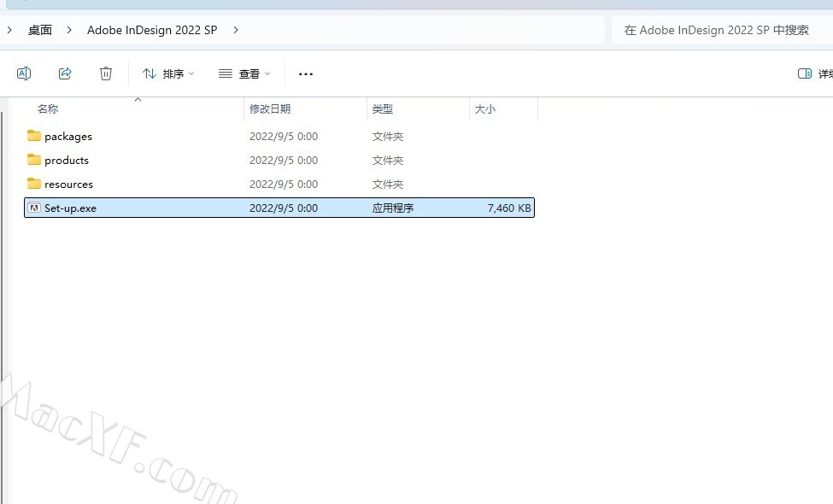Click the Share toolbar icon
This screenshot has height=504, width=833.
pos(65,73)
